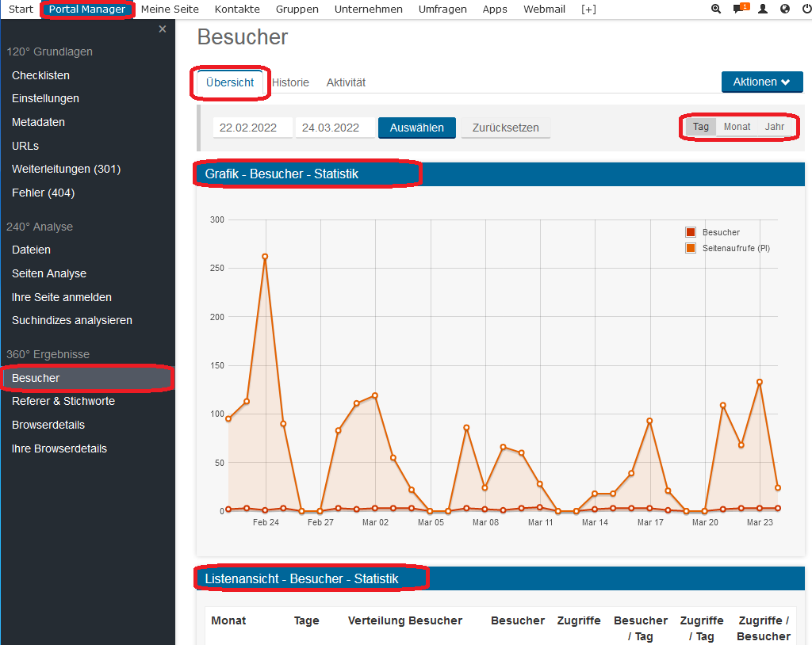Viewport: 812px width, 645px height.
Task: Click the Seitenaufrufe data point above Mar 02
Action: 375,395
